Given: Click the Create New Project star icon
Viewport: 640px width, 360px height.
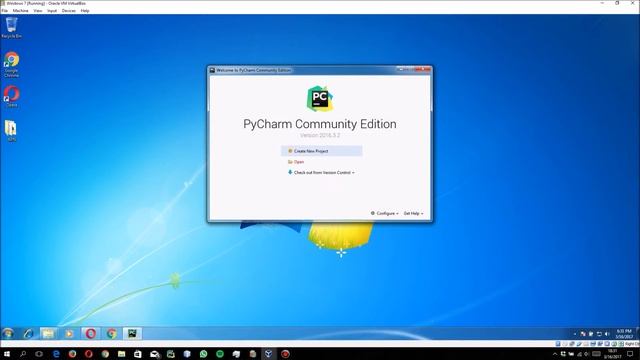Looking at the screenshot, I should click(x=290, y=151).
